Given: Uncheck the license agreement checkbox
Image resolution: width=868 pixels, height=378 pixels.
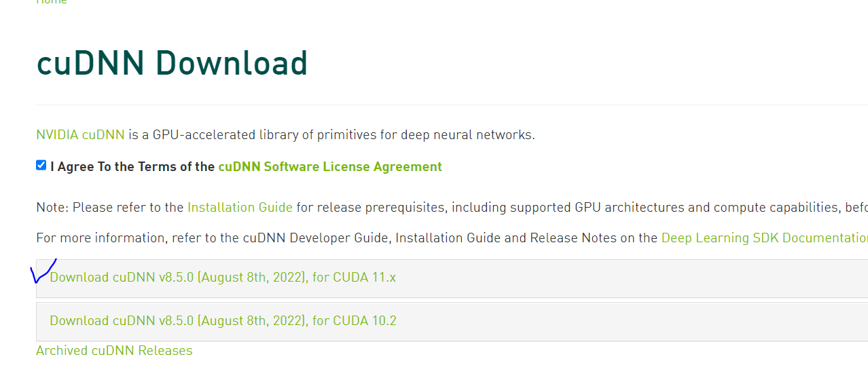Looking at the screenshot, I should coord(41,165).
